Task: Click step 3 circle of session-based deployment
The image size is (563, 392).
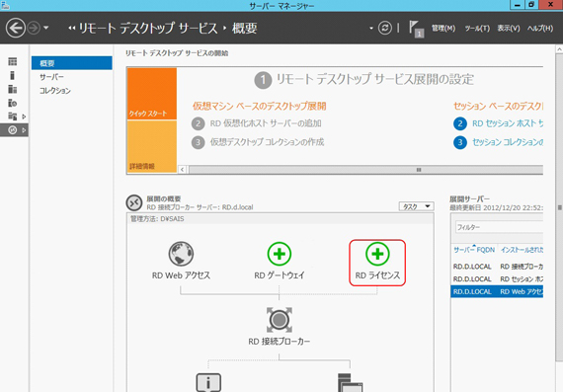Action: click(x=460, y=142)
